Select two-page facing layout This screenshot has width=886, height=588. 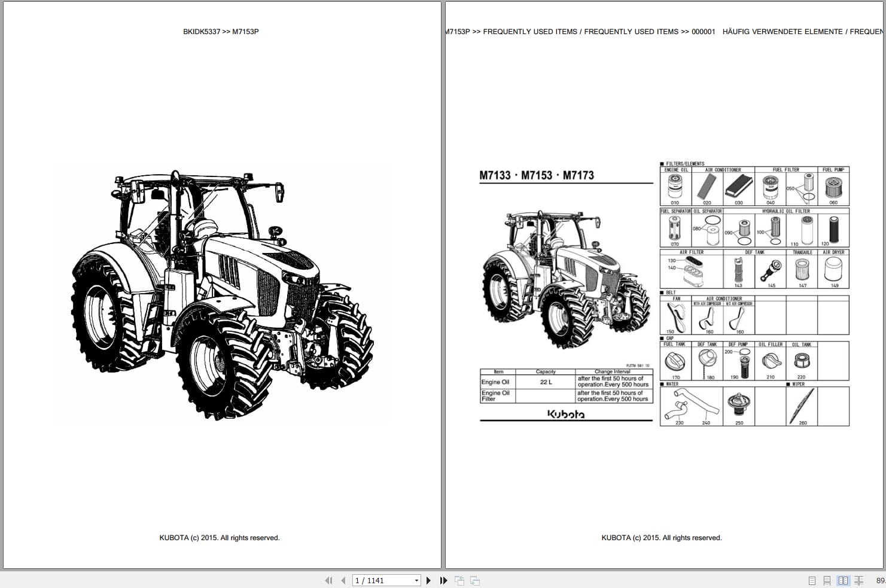(x=843, y=580)
